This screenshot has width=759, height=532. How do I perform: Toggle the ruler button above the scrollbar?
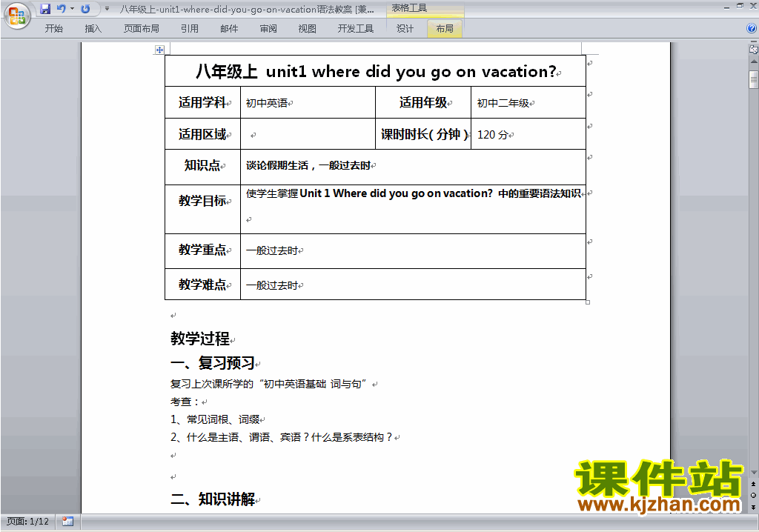coord(753,49)
